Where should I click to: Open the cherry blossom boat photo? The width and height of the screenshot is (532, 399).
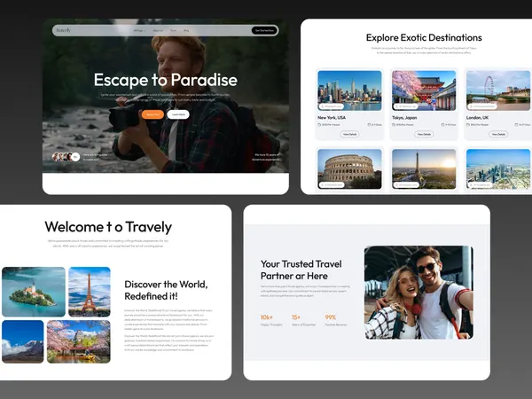pos(79,341)
